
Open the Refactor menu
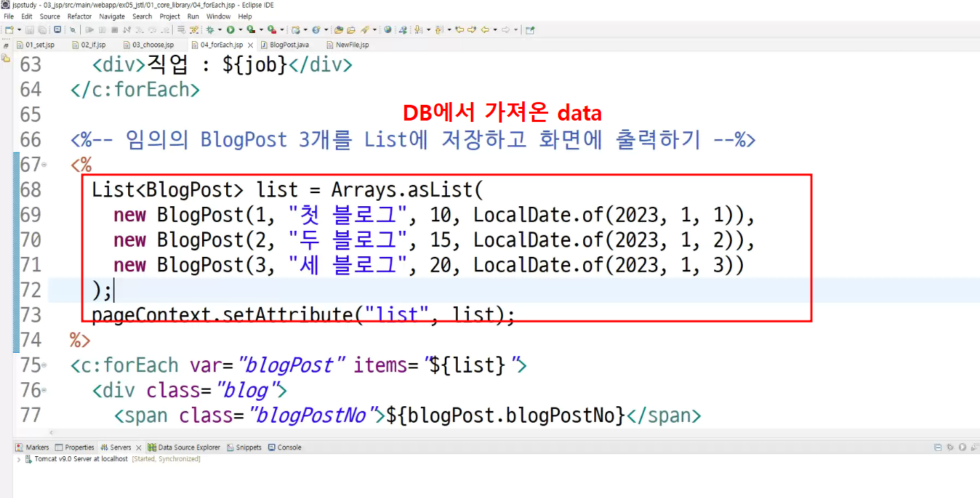click(x=79, y=16)
